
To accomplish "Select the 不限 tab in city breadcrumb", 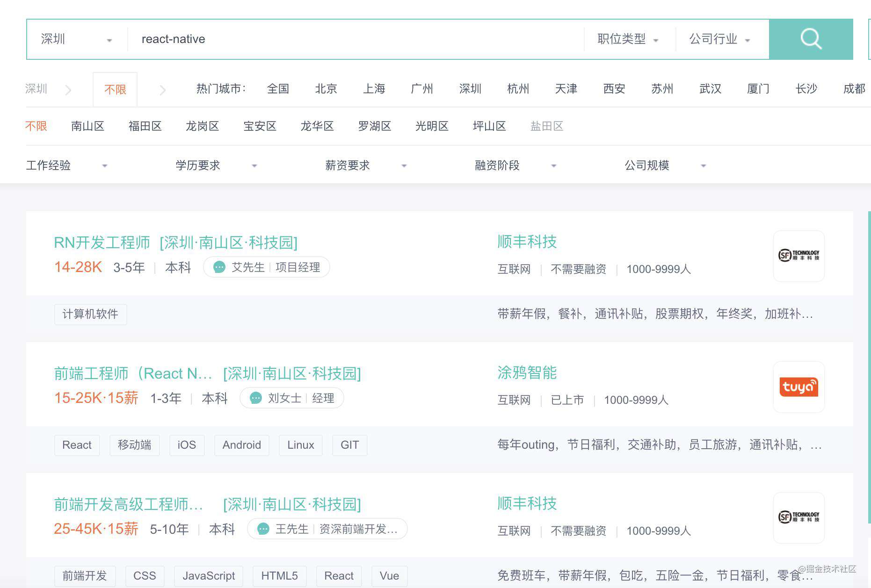I will pyautogui.click(x=115, y=89).
